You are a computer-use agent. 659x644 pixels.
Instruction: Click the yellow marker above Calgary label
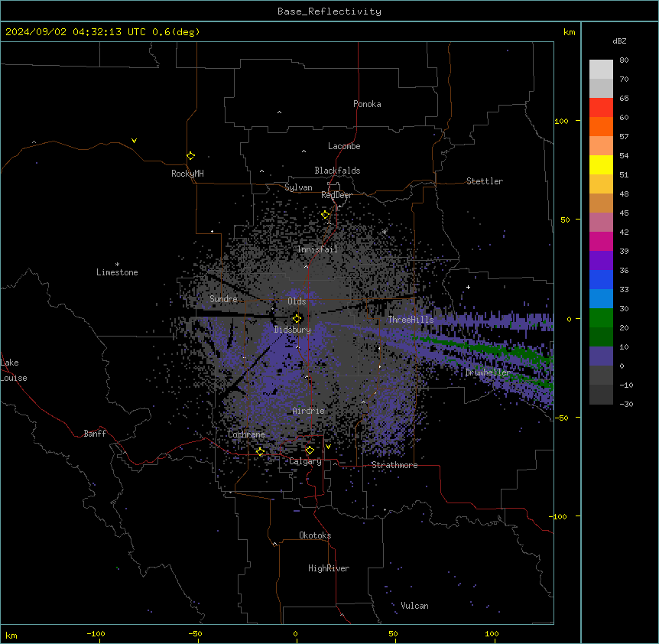(x=310, y=450)
